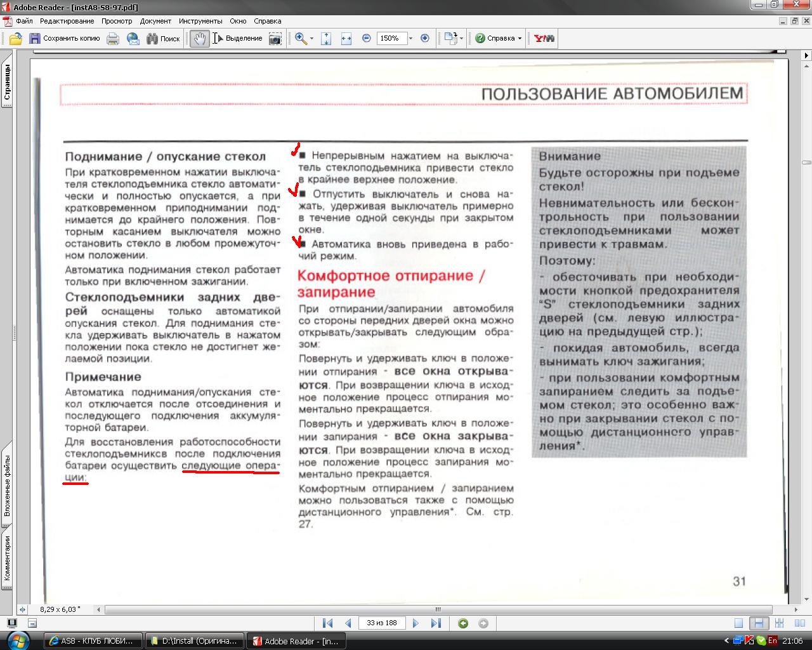Select the Snapshot camera tool
812x650 pixels.
[x=275, y=39]
